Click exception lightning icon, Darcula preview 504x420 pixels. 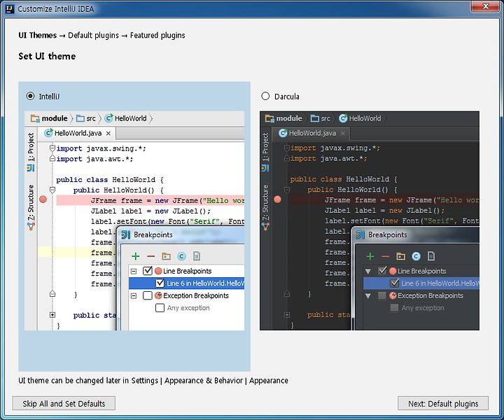point(393,295)
